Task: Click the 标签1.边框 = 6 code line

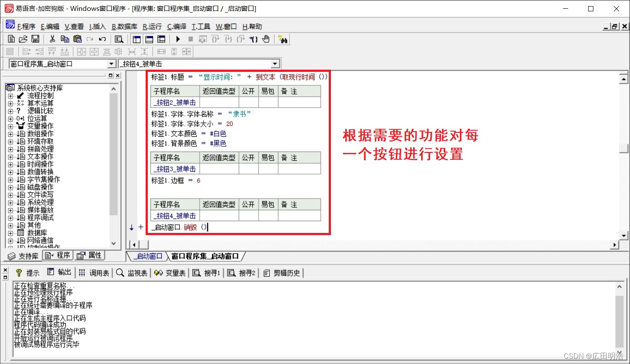Action: pyautogui.click(x=176, y=180)
